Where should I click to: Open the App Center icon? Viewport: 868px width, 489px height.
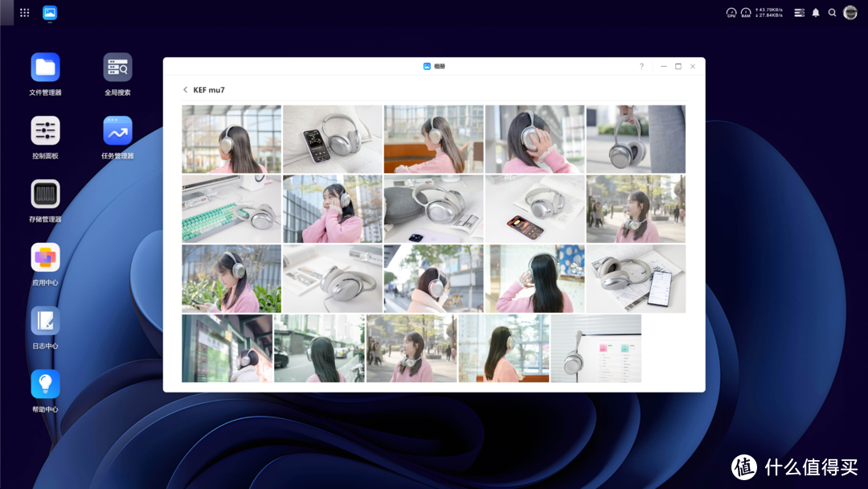click(x=46, y=258)
